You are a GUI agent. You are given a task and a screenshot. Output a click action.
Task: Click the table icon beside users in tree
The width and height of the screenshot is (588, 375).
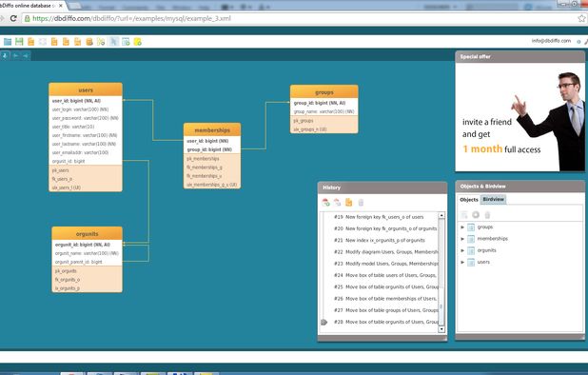(x=471, y=262)
